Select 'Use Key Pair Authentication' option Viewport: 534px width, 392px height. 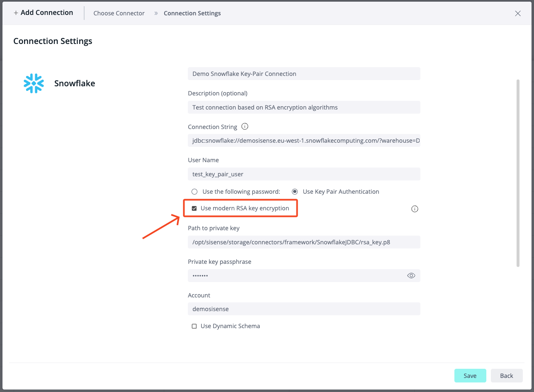295,192
